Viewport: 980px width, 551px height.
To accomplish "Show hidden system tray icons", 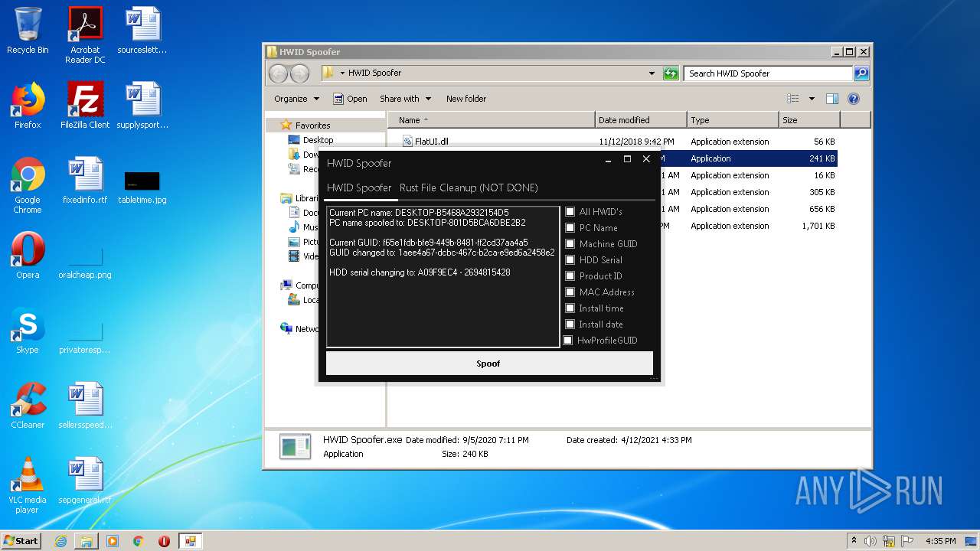I will click(x=854, y=541).
